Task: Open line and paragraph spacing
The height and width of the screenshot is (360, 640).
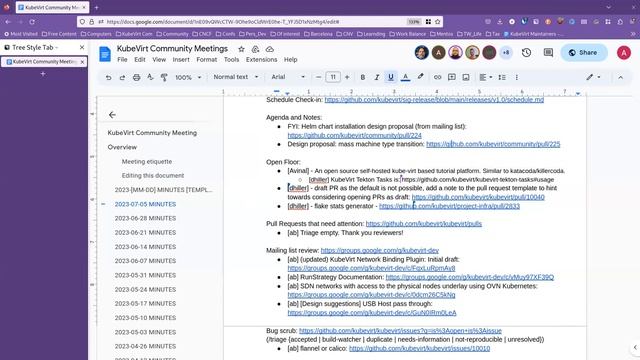Action: pyautogui.click(x=502, y=77)
